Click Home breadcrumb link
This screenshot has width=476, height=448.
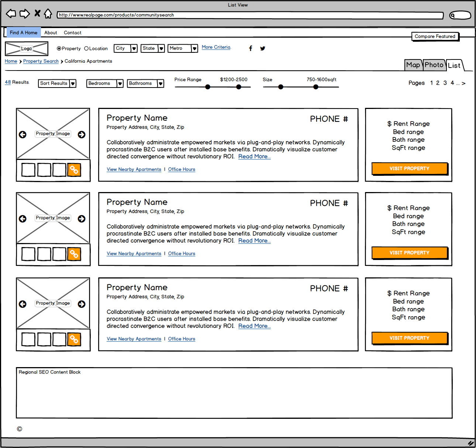click(11, 61)
